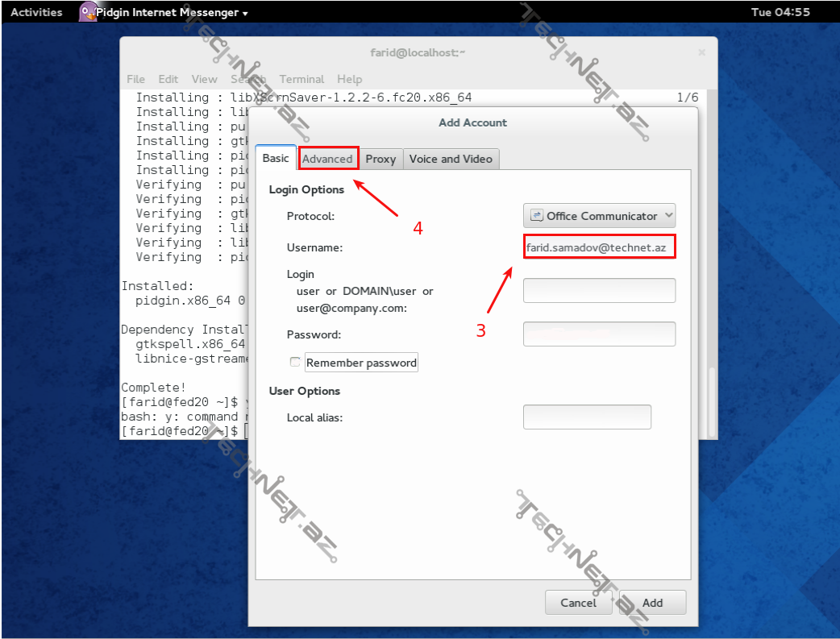This screenshot has height=639, width=840.
Task: Open the Proxy tab
Action: [380, 159]
